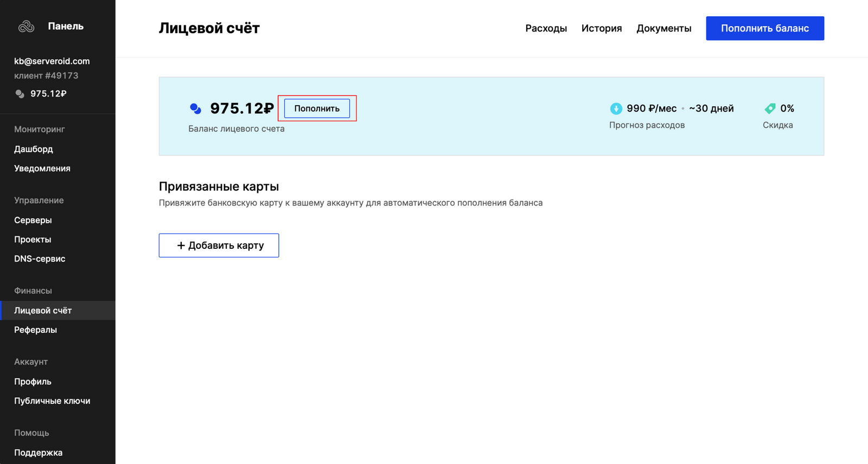Image resolution: width=868 pixels, height=464 pixels.
Task: Open the История tab in the header
Action: point(602,28)
